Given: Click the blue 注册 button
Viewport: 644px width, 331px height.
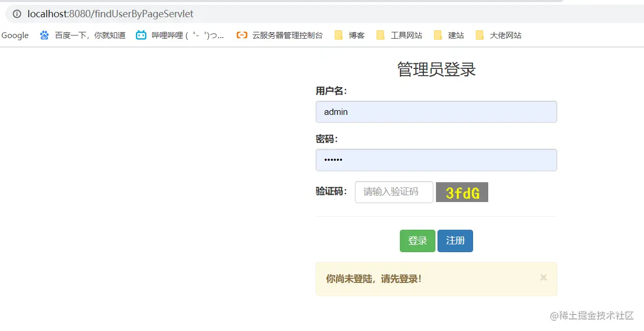Looking at the screenshot, I should coord(455,241).
